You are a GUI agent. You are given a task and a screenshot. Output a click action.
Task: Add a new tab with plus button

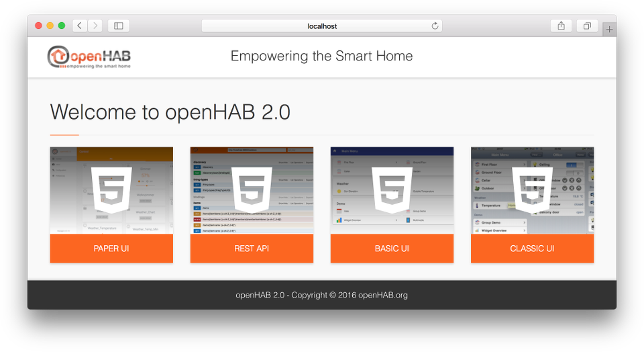(x=610, y=29)
